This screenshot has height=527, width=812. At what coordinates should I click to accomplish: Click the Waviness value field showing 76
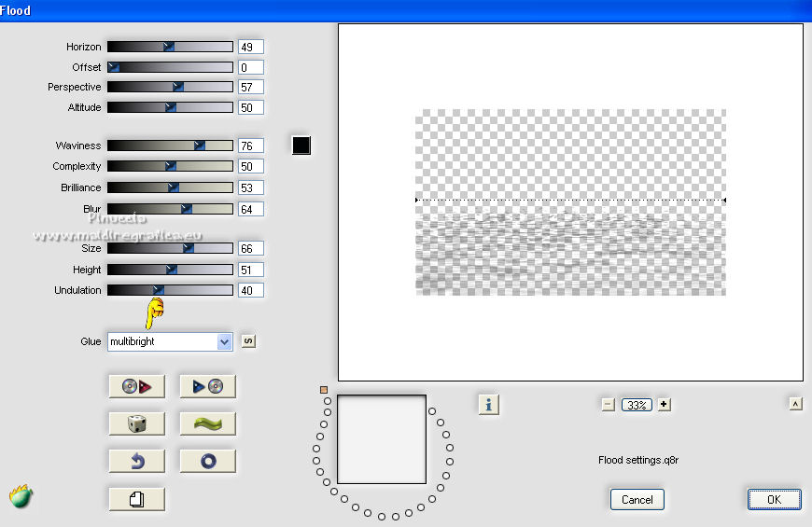tap(251, 146)
